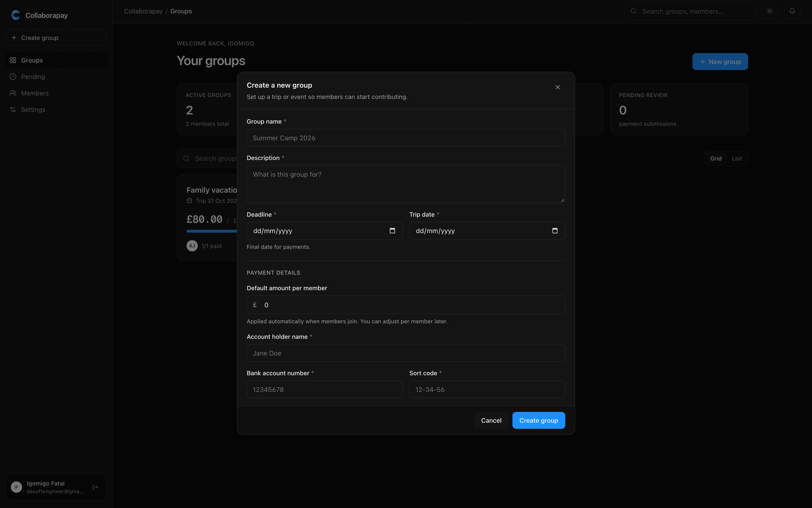
Task: Focus the Default amount per member field
Action: 406,305
